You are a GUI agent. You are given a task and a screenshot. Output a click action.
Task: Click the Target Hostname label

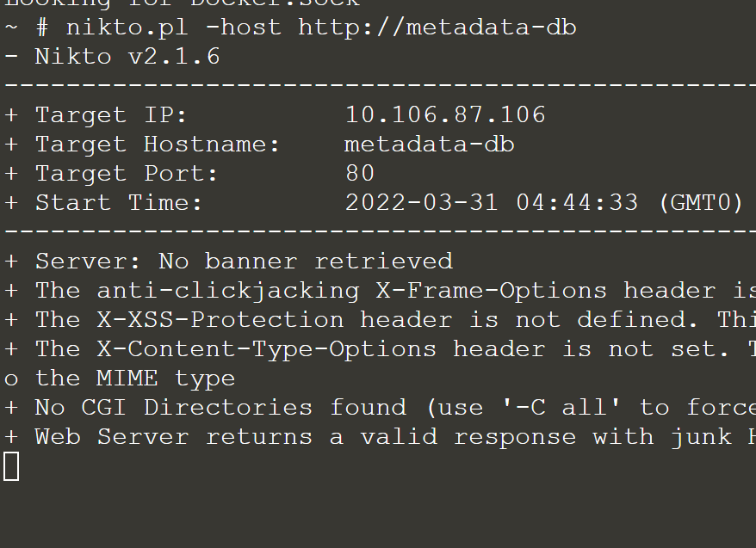[158, 145]
